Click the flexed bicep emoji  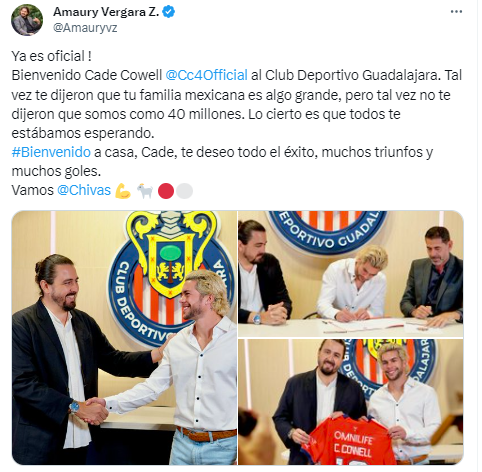click(x=122, y=191)
